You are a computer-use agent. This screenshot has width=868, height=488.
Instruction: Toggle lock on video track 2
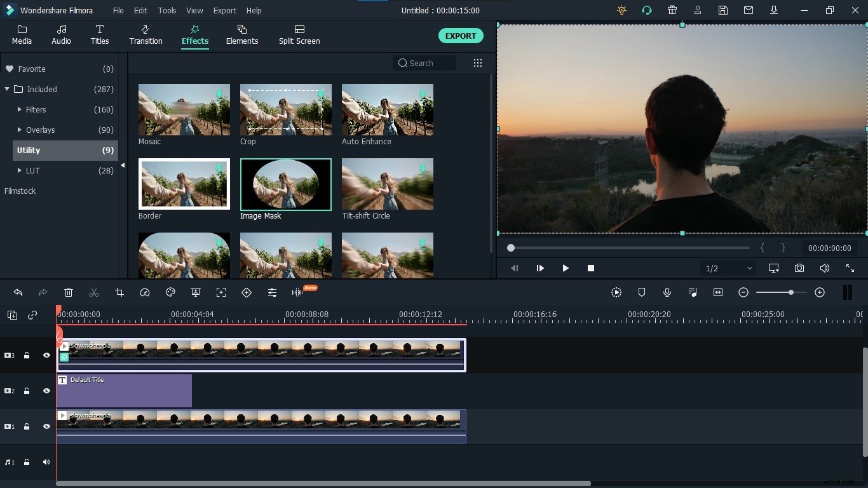pos(27,391)
